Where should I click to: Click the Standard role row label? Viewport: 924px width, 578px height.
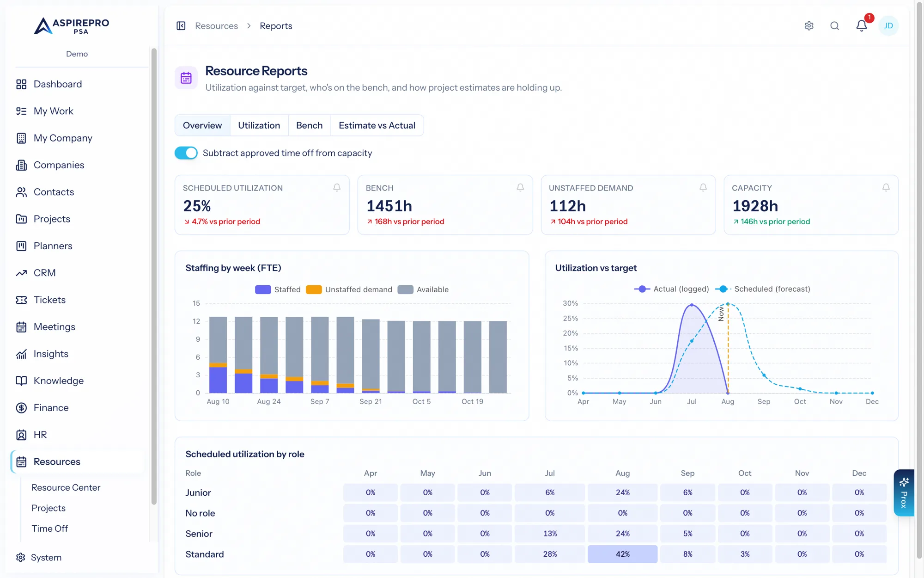coord(205,554)
